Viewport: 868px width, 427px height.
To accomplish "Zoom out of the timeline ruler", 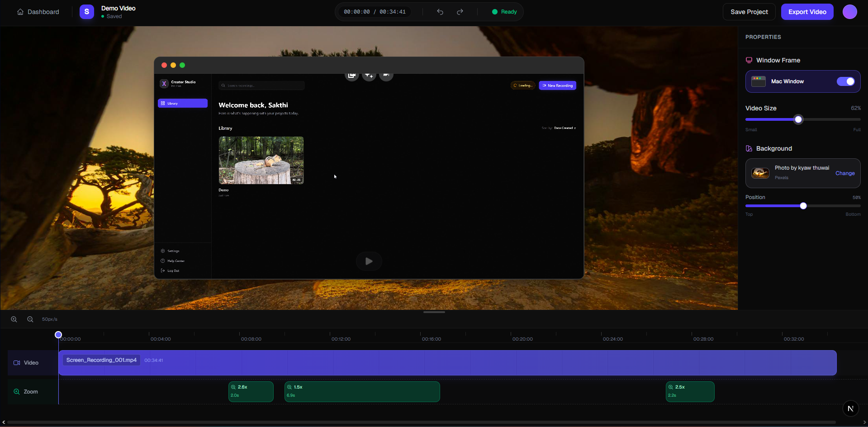I will coord(29,319).
